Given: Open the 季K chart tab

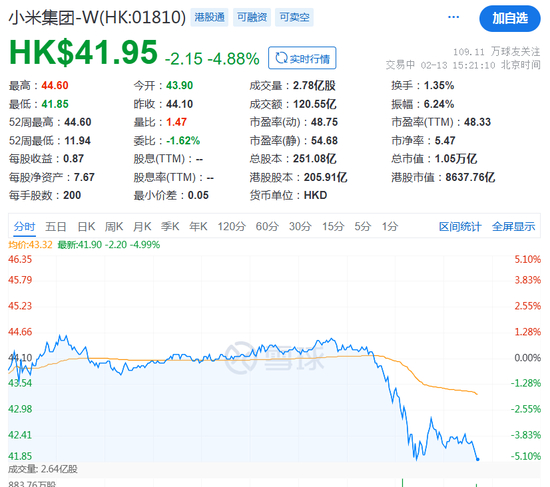Looking at the screenshot, I should (x=170, y=226).
